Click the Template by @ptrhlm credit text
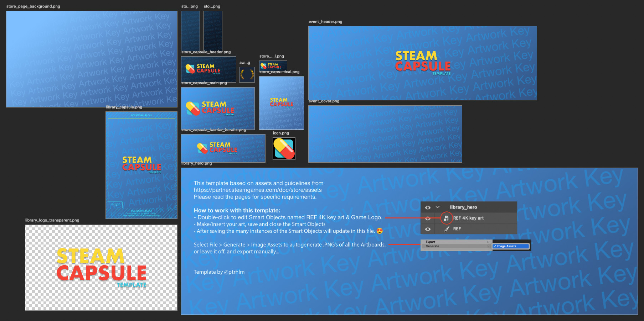644x321 pixels. click(219, 272)
